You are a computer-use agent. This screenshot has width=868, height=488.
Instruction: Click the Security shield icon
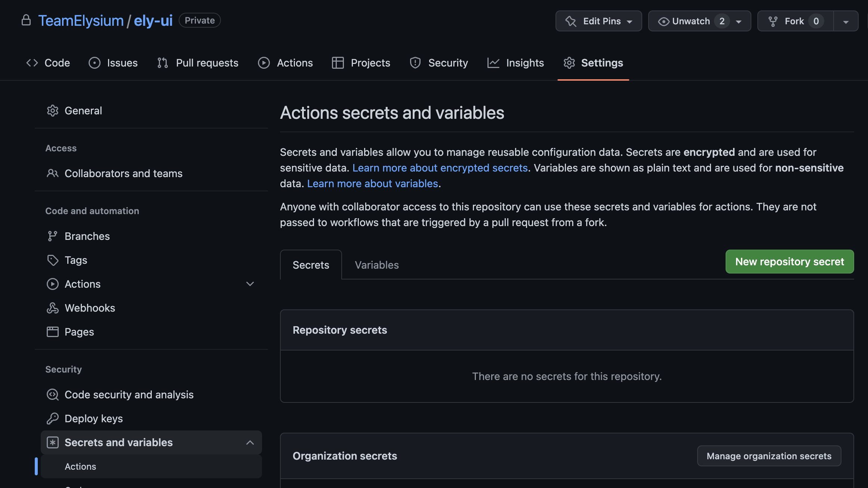coord(415,63)
